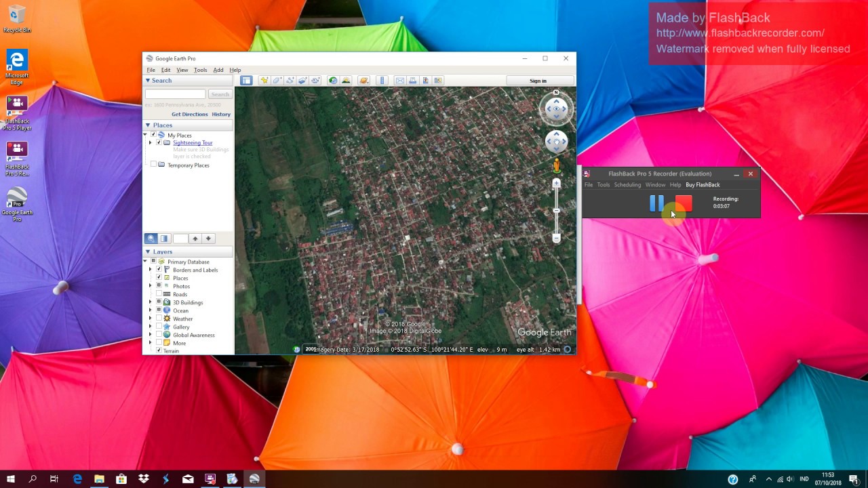
Task: Click the Pegman street view icon
Action: click(556, 165)
